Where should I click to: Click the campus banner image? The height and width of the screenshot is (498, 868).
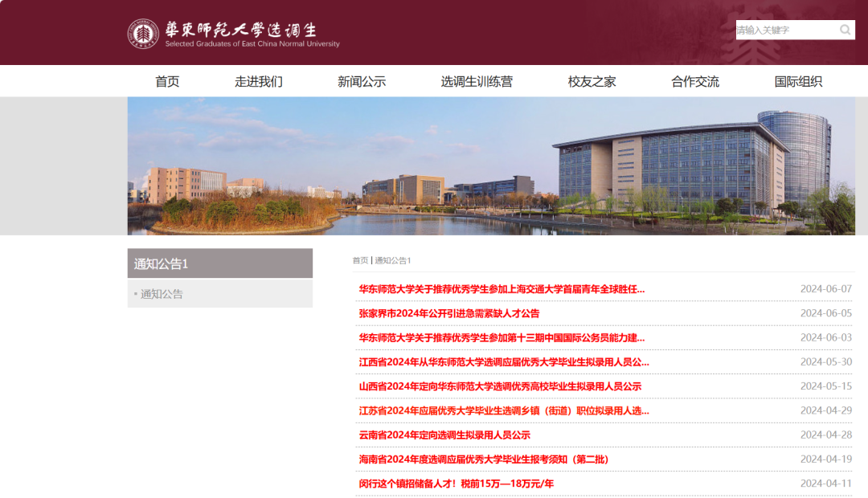click(491, 165)
